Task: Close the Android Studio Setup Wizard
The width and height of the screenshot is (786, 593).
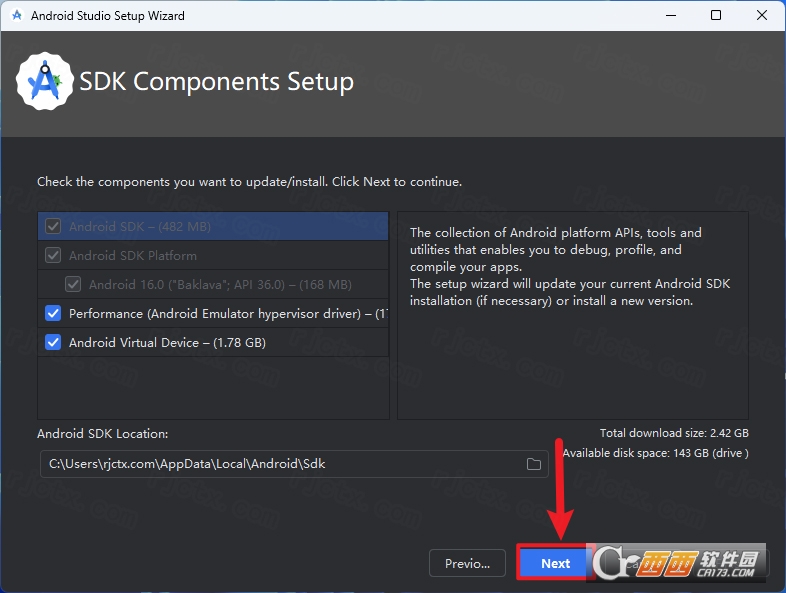Action: pos(761,16)
